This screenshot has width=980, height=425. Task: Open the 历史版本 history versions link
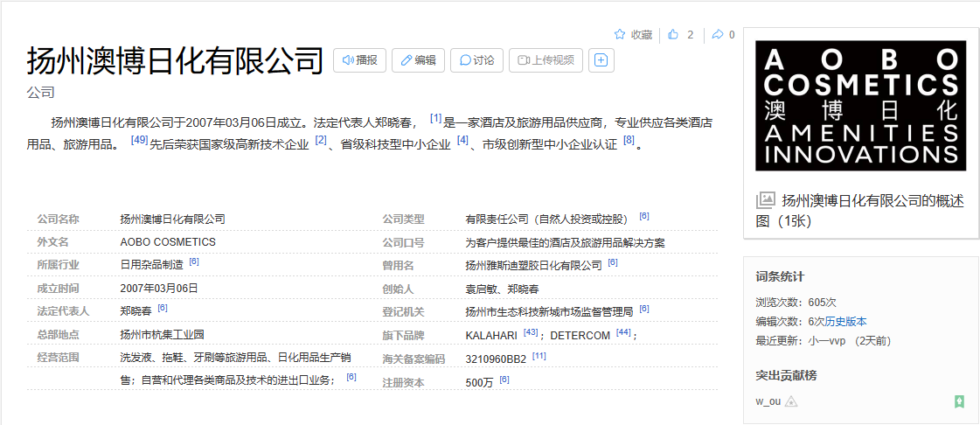845,322
